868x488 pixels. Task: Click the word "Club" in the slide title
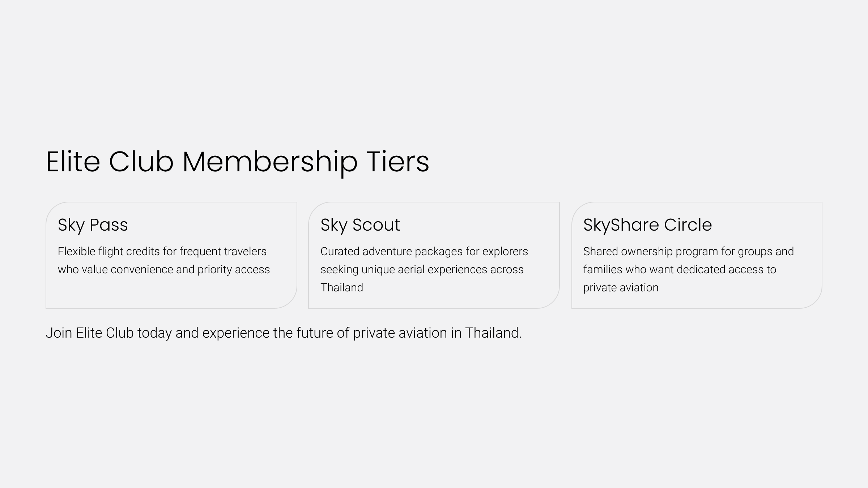pos(141,162)
